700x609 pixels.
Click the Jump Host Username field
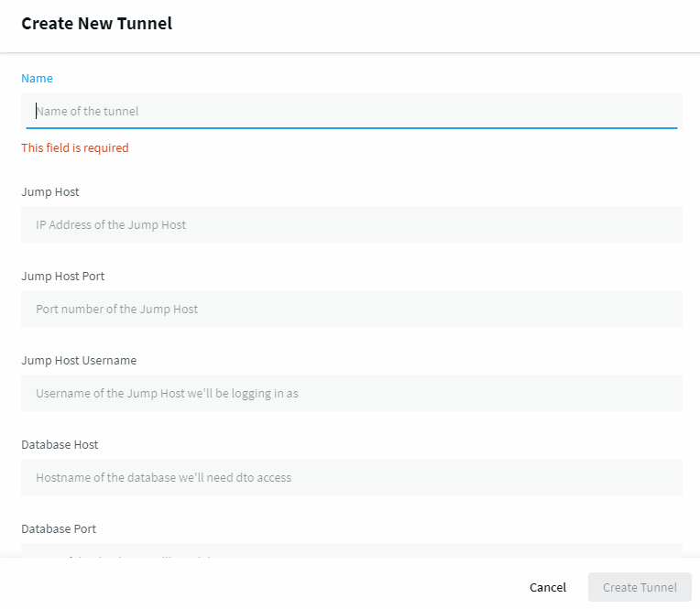tap(352, 393)
